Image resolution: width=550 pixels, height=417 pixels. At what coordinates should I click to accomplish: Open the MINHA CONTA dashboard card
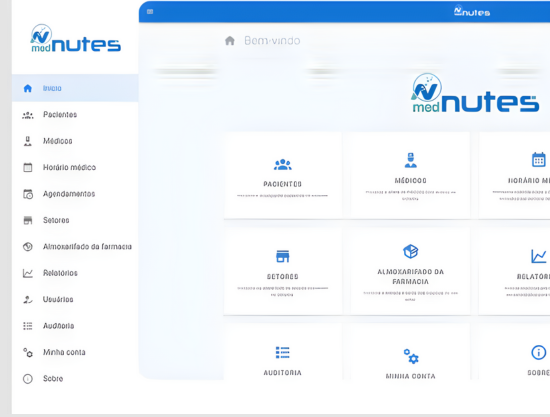click(410, 352)
